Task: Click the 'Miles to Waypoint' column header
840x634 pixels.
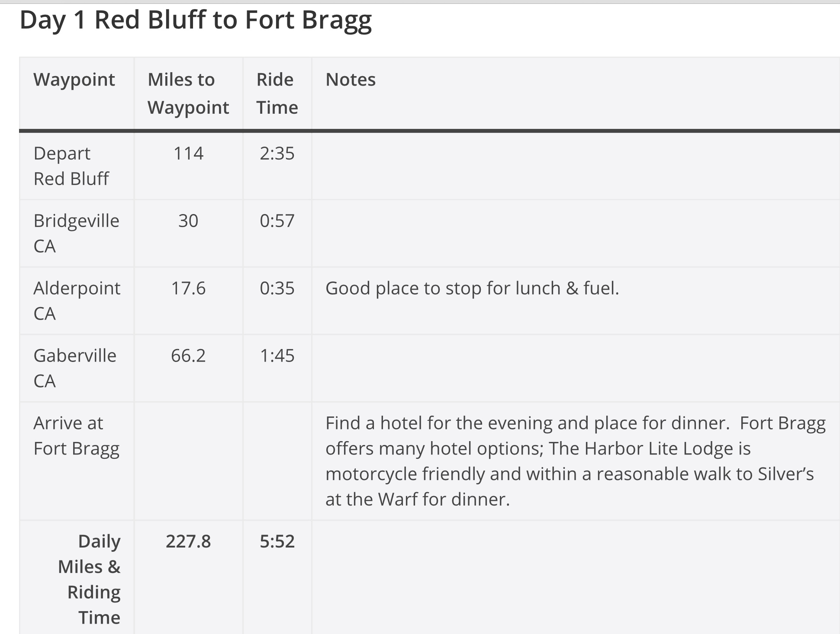Action: pyautogui.click(x=188, y=93)
